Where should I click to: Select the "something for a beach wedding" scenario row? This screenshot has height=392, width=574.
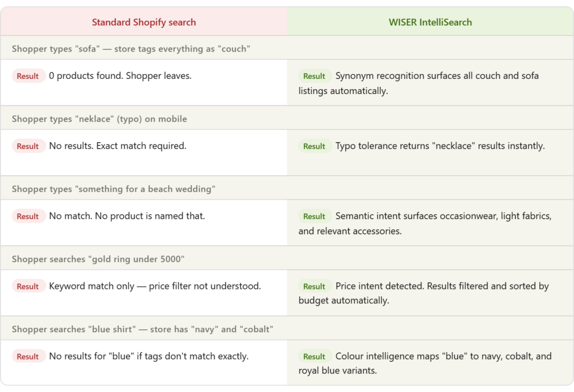tap(113, 189)
